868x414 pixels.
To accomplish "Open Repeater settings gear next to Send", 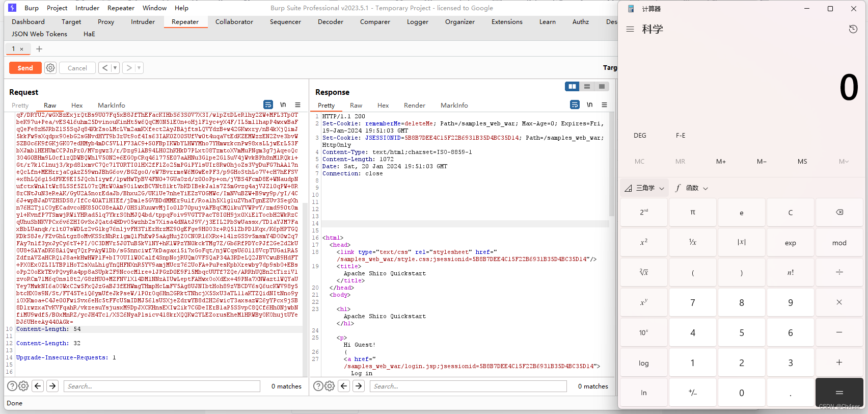I will click(50, 68).
